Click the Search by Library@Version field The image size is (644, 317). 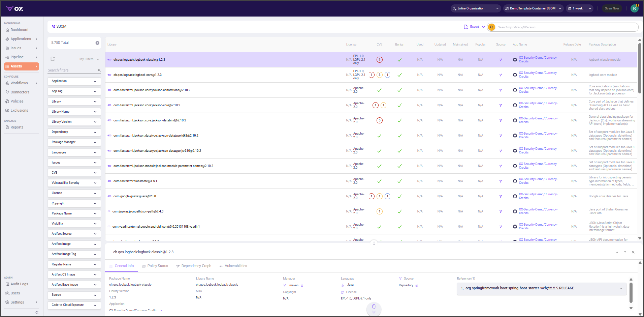point(566,27)
